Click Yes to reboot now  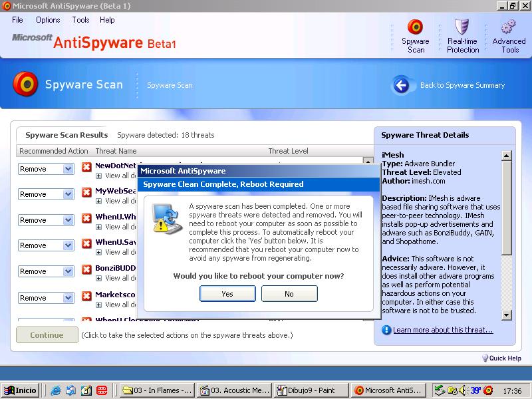point(227,293)
